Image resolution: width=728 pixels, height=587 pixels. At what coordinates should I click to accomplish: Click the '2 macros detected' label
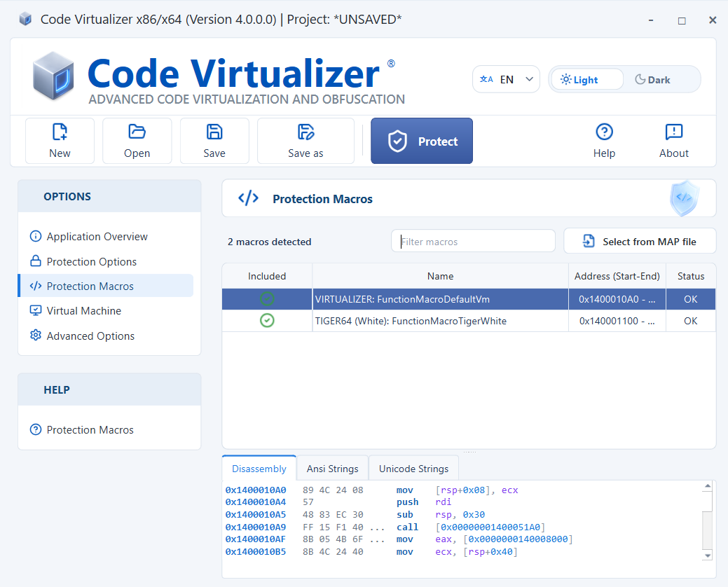pos(269,241)
